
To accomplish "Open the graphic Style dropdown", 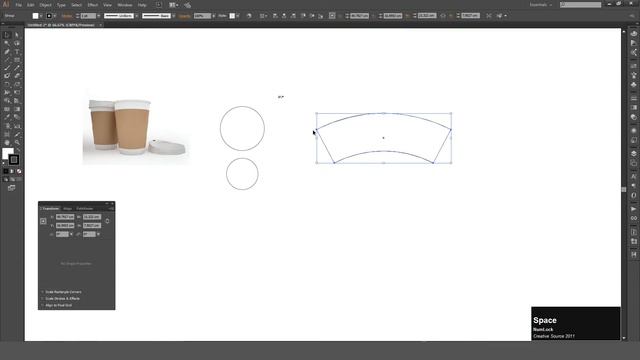I will [238, 16].
